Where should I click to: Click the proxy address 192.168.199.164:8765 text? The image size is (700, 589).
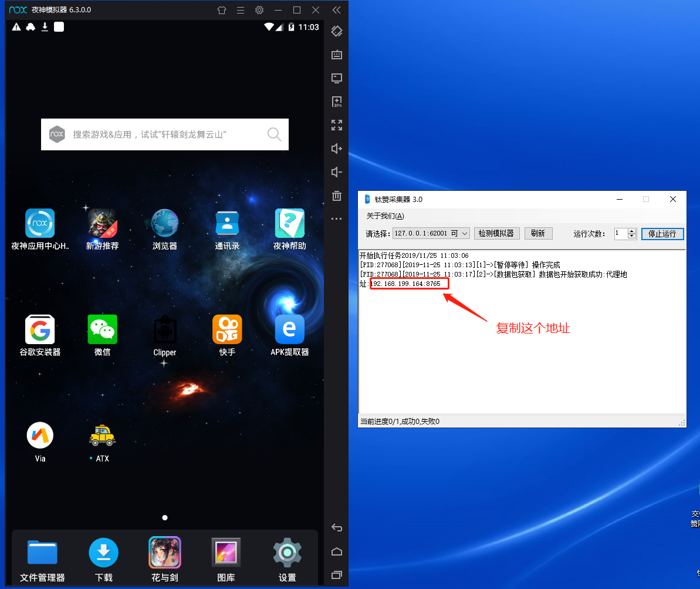(406, 284)
